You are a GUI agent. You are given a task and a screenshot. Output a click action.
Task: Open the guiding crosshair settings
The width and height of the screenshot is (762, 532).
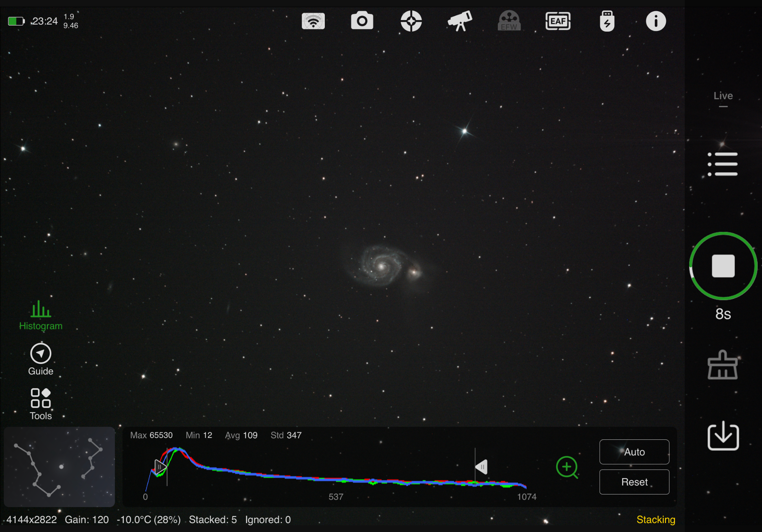411,21
